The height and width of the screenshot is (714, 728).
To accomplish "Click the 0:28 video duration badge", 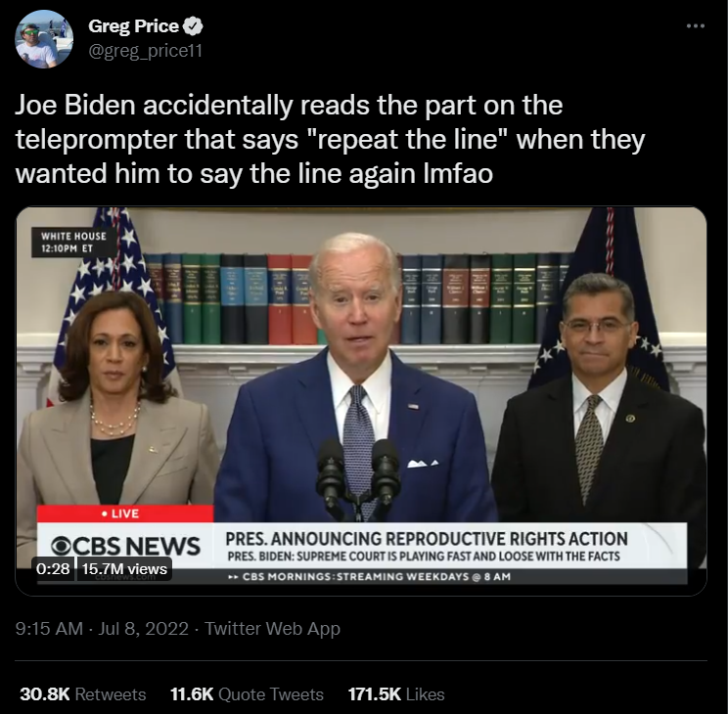I will 53,568.
